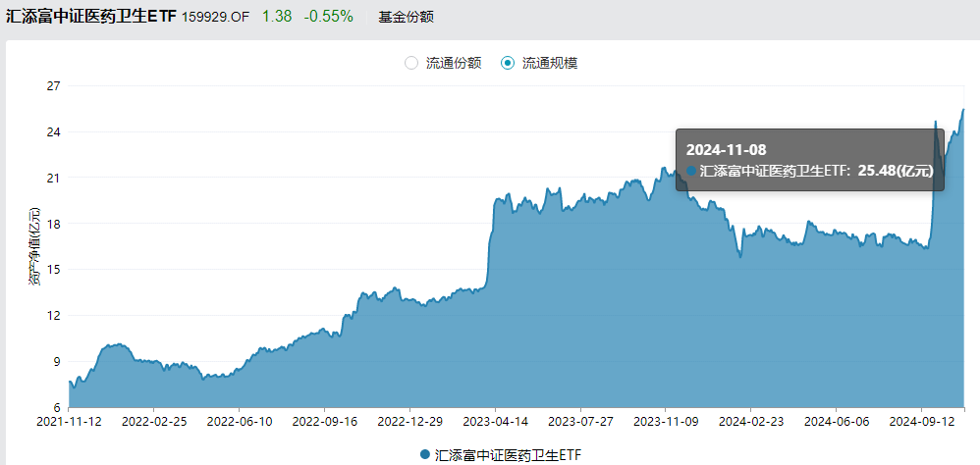This screenshot has width=980, height=465.
Task: Click y-axis value 12
Action: tap(52, 315)
